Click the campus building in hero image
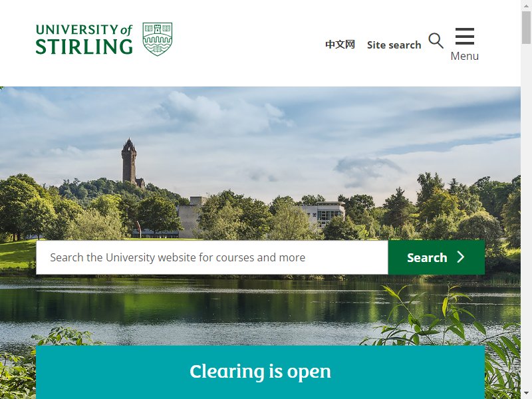This screenshot has height=399, width=532. 325,213
